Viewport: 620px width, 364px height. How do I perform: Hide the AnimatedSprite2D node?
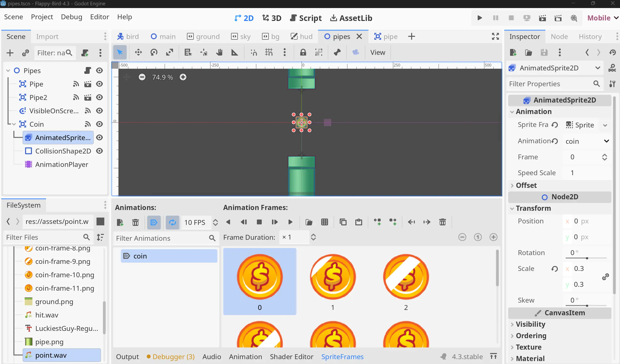[x=99, y=138]
